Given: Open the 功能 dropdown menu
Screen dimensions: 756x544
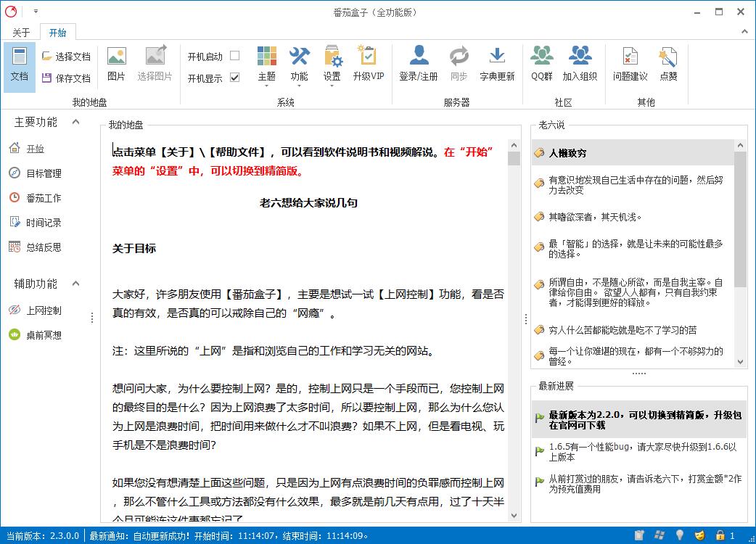Looking at the screenshot, I should [299, 64].
